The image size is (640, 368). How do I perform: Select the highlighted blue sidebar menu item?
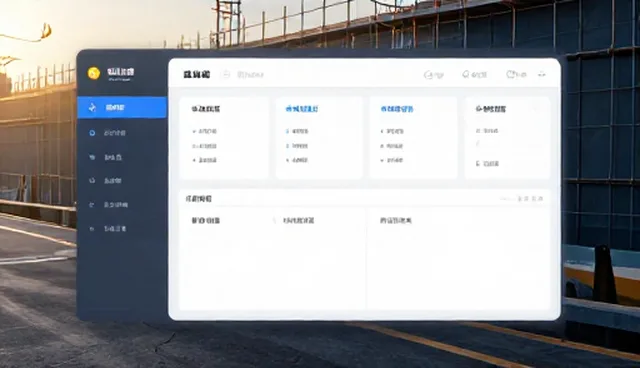[122, 108]
